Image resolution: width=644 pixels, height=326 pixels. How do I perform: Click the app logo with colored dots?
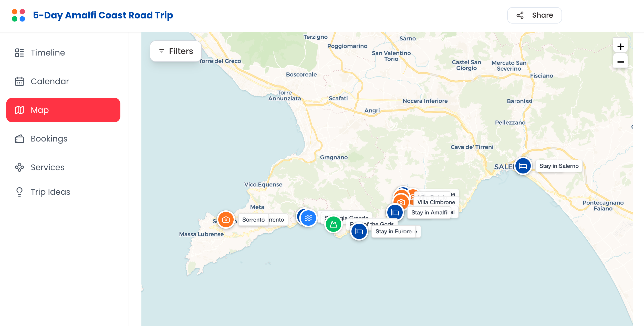18,15
